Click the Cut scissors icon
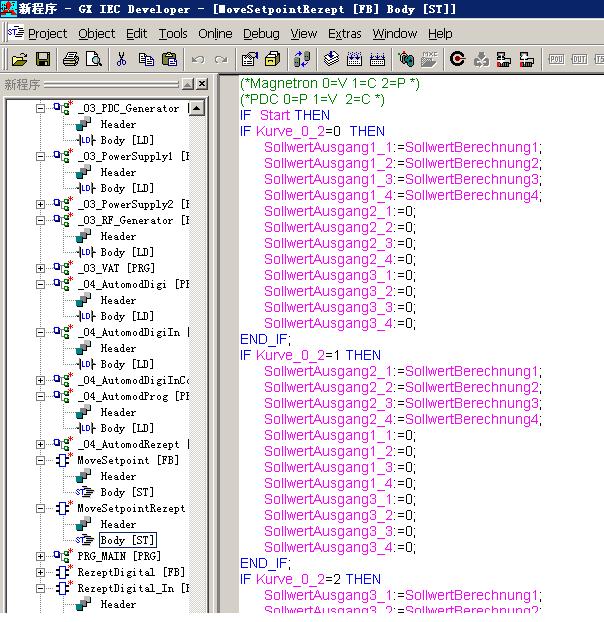 pyautogui.click(x=121, y=60)
